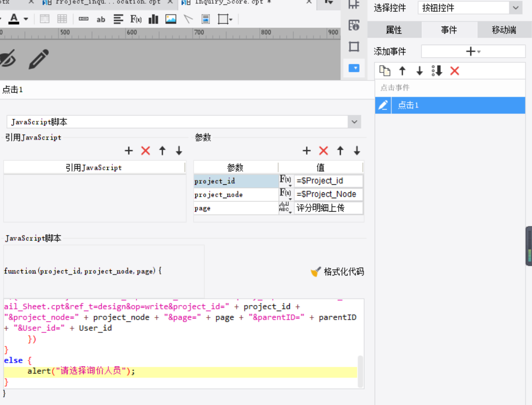The height and width of the screenshot is (405, 532).
Task: Click the Fx formula toolbar icon
Action: click(x=136, y=19)
